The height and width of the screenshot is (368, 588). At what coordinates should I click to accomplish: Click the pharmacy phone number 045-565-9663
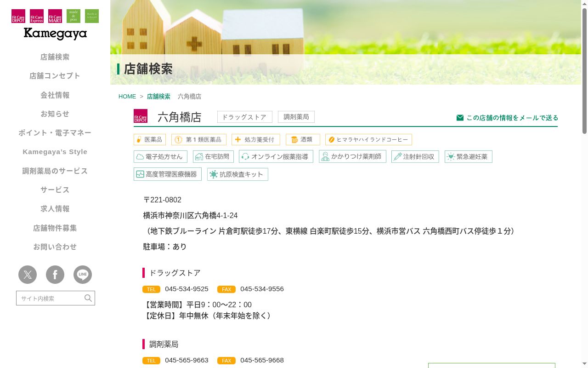(x=187, y=360)
